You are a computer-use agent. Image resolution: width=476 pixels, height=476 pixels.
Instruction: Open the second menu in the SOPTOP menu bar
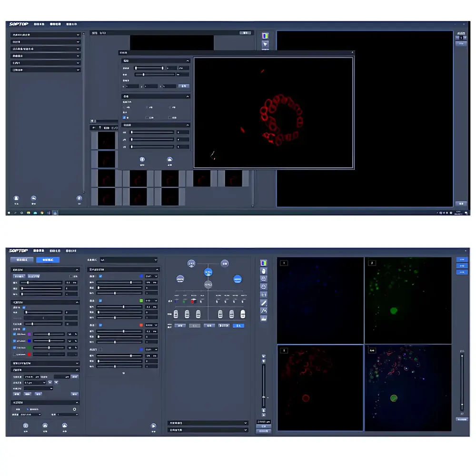(55, 251)
